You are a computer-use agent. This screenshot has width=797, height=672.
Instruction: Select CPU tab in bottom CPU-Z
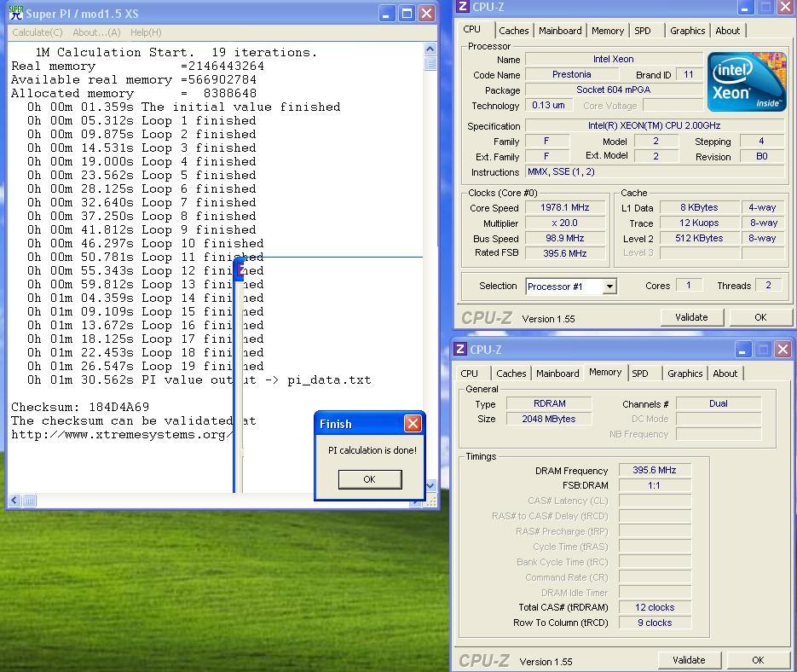(469, 374)
